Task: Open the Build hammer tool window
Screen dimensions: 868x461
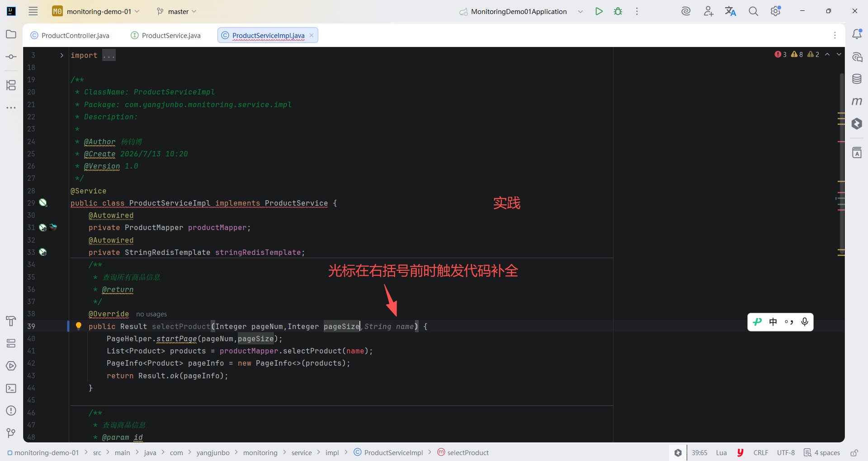Action: pos(11,321)
